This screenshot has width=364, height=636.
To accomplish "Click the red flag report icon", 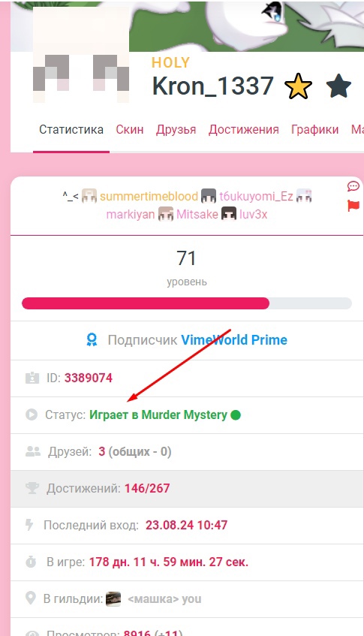I will coord(353,206).
